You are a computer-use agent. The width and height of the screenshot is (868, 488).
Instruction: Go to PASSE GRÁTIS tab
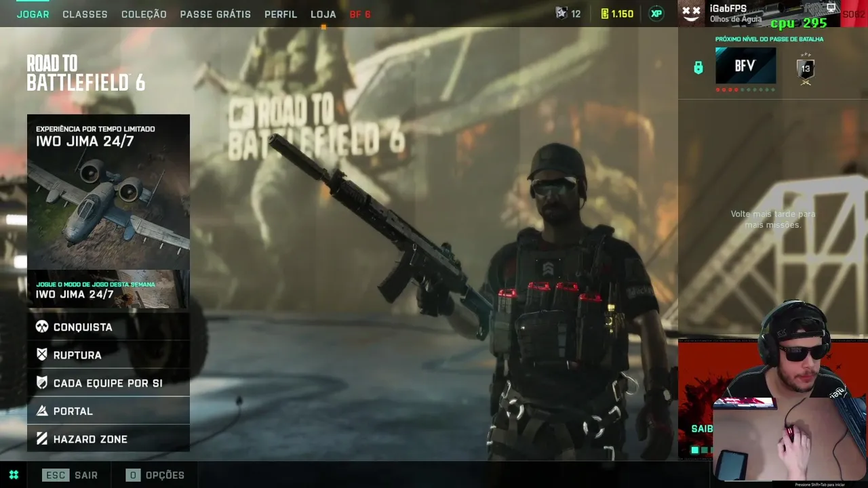[x=215, y=14]
